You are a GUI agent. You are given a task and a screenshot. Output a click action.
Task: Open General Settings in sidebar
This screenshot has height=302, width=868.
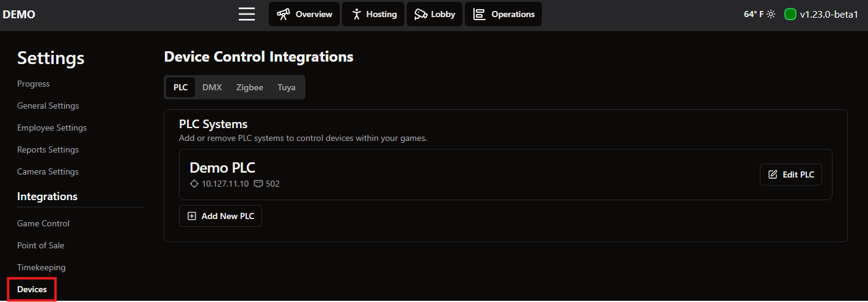(48, 106)
